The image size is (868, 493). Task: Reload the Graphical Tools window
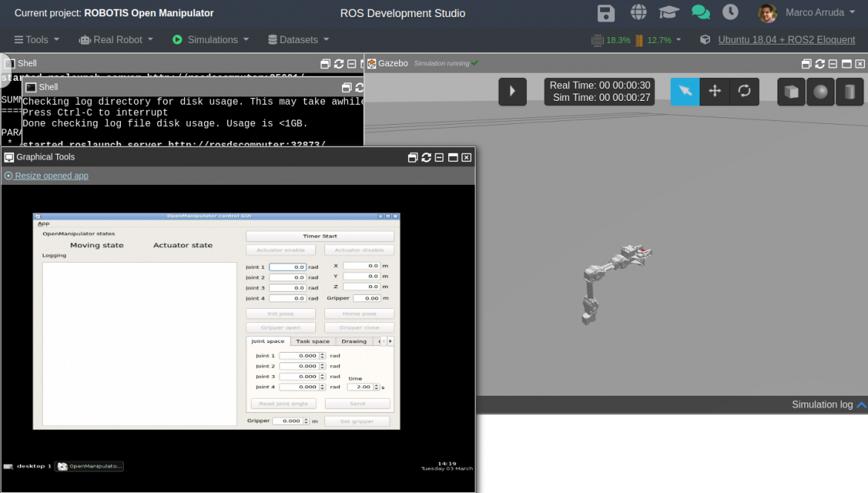click(427, 157)
